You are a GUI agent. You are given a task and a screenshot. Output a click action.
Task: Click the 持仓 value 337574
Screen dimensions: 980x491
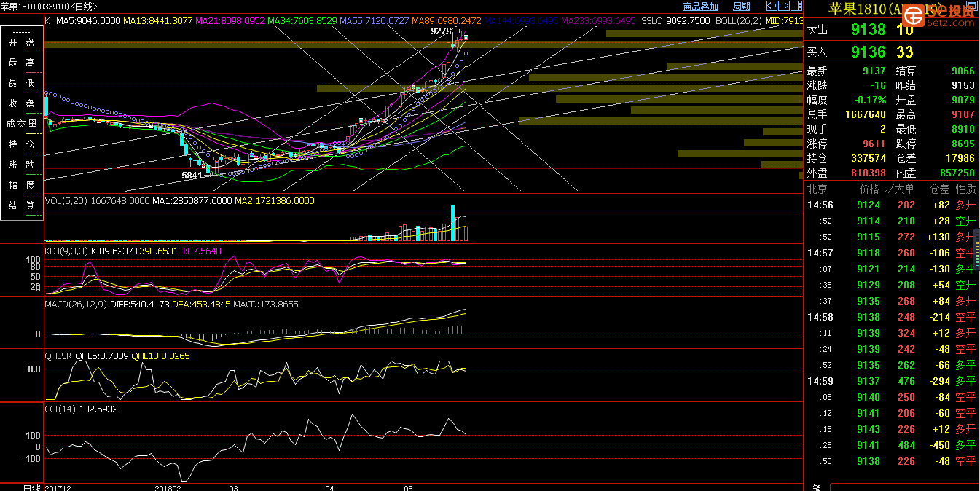[868, 158]
